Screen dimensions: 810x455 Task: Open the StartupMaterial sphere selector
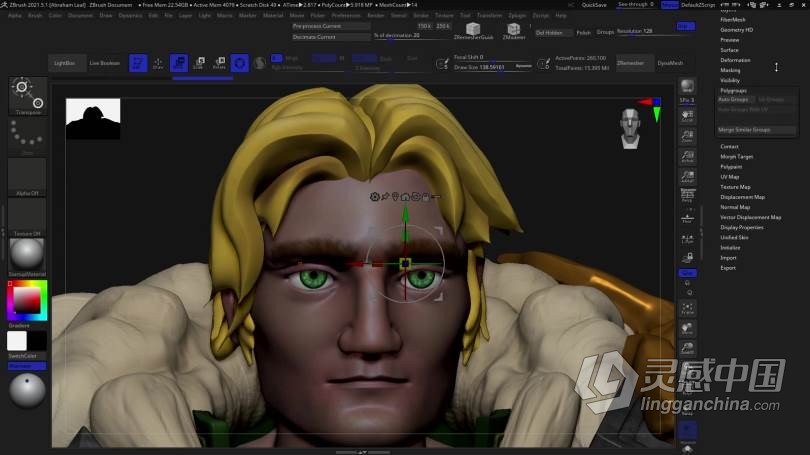point(27,257)
